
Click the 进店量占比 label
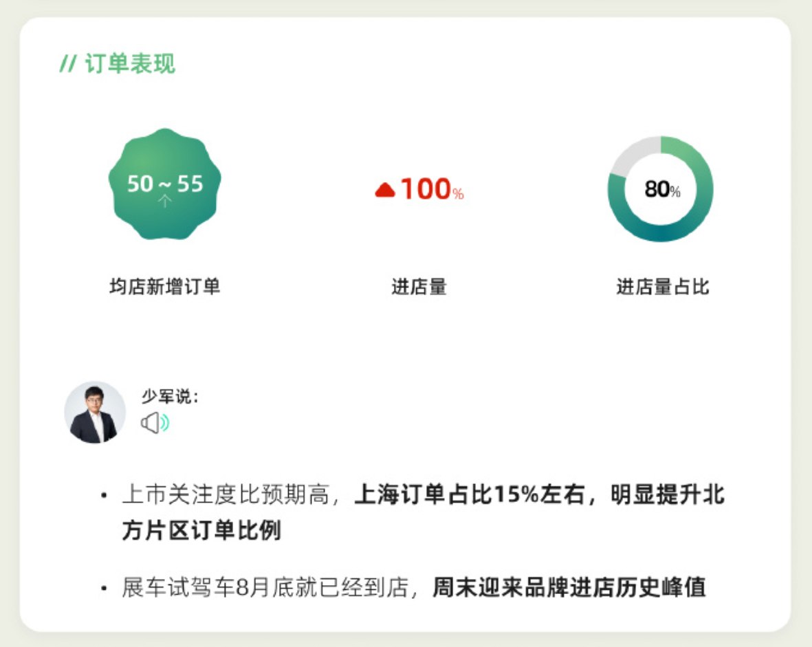(x=662, y=287)
